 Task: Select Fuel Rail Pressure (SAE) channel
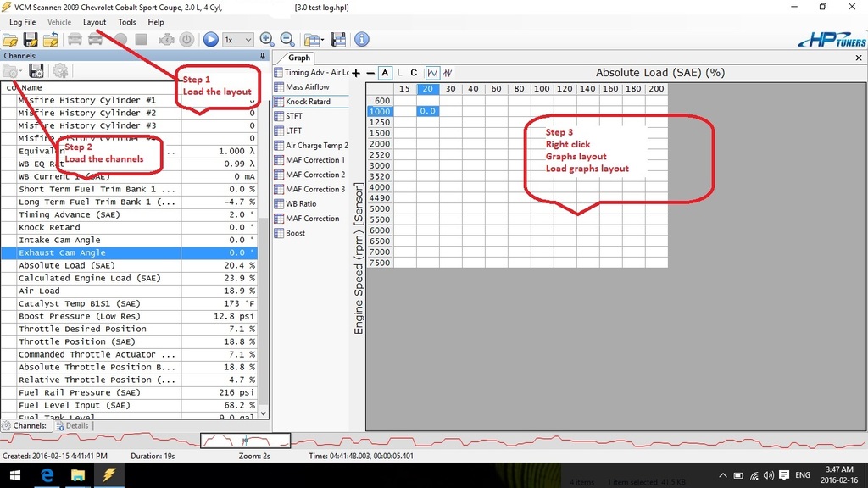[x=130, y=393]
